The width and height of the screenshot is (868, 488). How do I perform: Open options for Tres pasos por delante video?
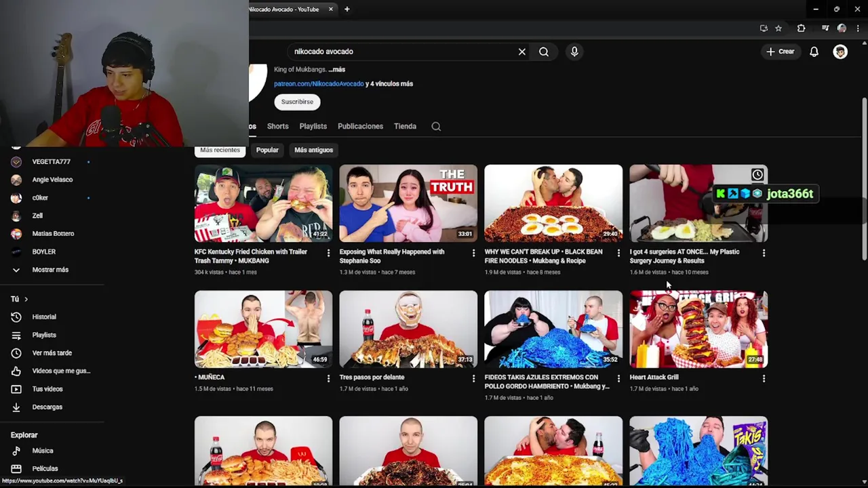click(x=473, y=378)
